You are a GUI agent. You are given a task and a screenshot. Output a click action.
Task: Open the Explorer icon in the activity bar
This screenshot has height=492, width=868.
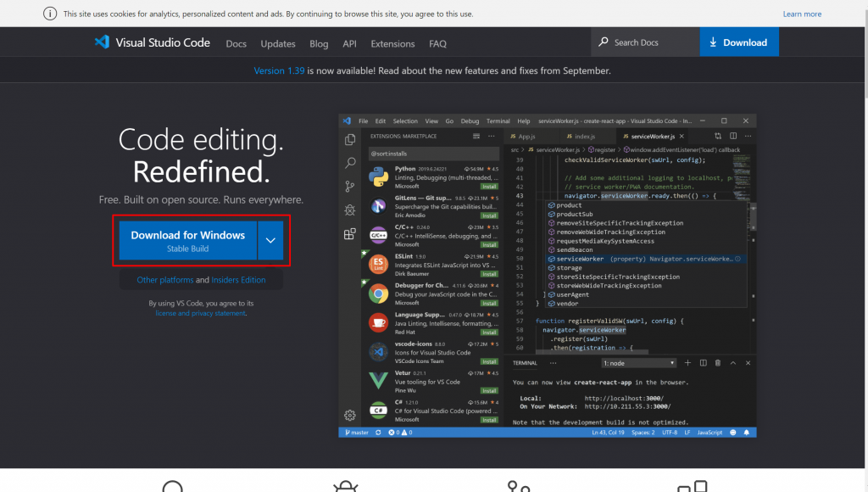coord(350,140)
